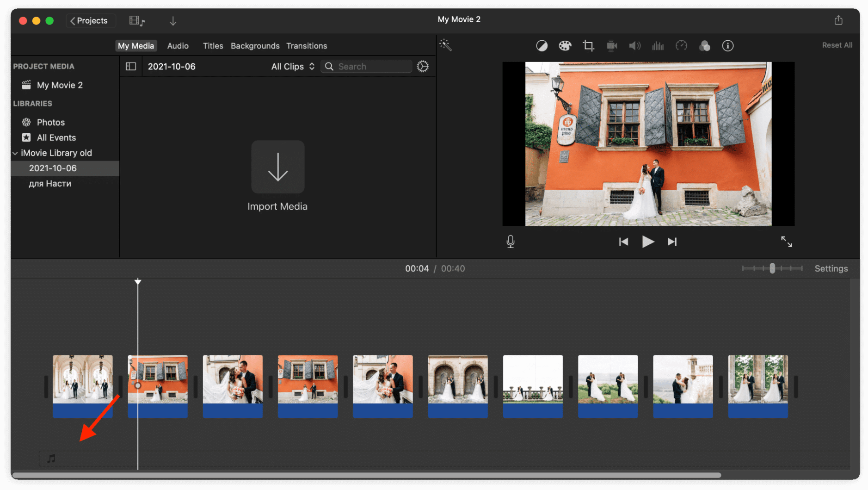Image resolution: width=868 pixels, height=490 pixels.
Task: Open the stabilization camera tool
Action: pyautogui.click(x=612, y=46)
